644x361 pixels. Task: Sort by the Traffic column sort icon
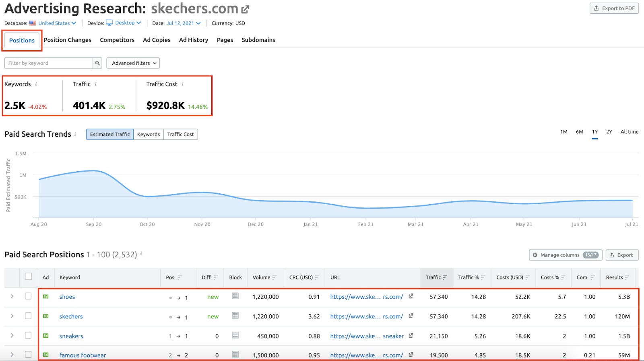click(x=445, y=277)
